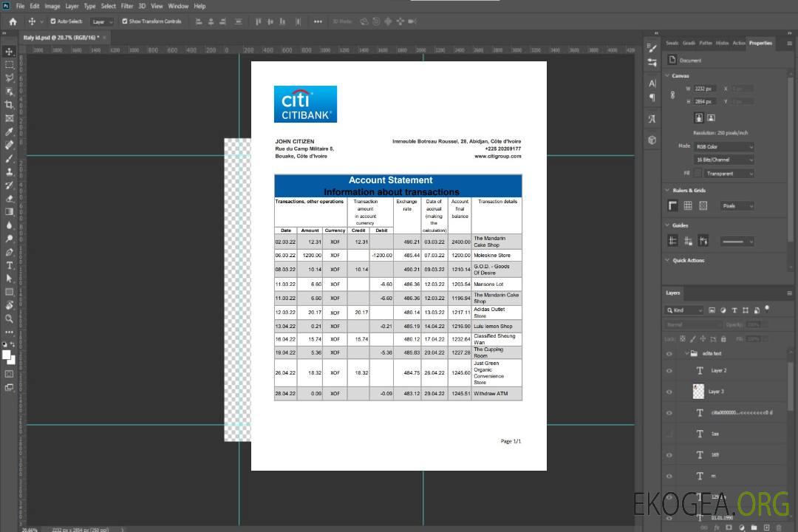Image resolution: width=798 pixels, height=532 pixels.
Task: Select the Object Selection tool
Action: pyautogui.click(x=9, y=92)
